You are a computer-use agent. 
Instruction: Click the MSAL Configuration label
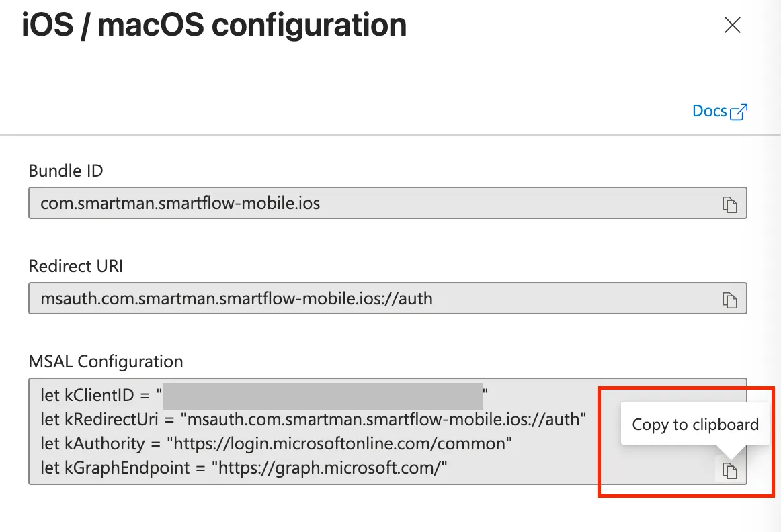click(x=106, y=361)
